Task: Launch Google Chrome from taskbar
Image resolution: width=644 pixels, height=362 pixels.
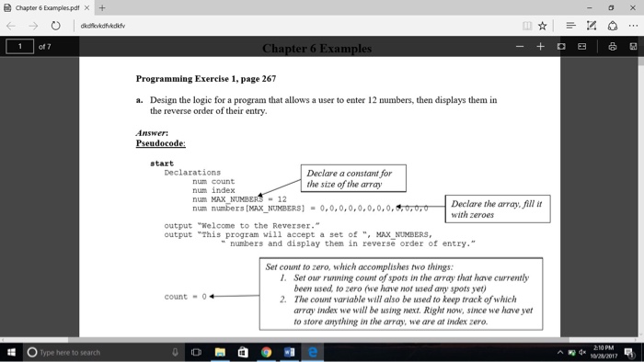Action: [x=266, y=352]
